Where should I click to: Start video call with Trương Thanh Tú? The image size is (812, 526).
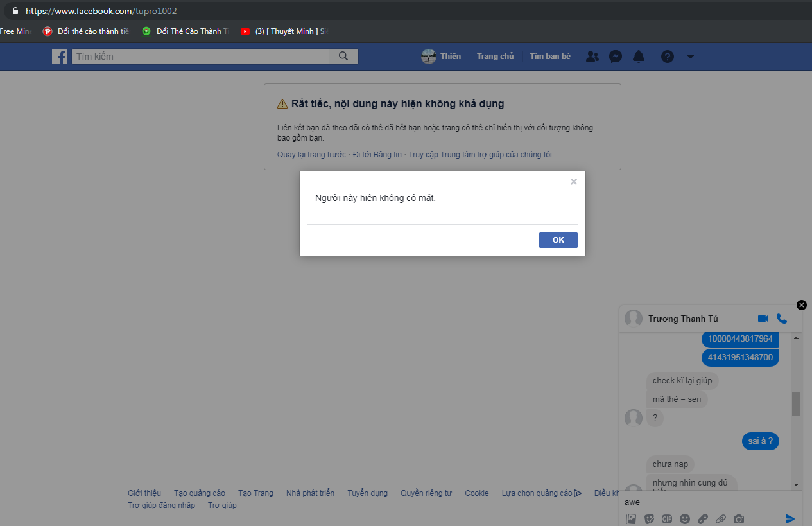pos(763,319)
